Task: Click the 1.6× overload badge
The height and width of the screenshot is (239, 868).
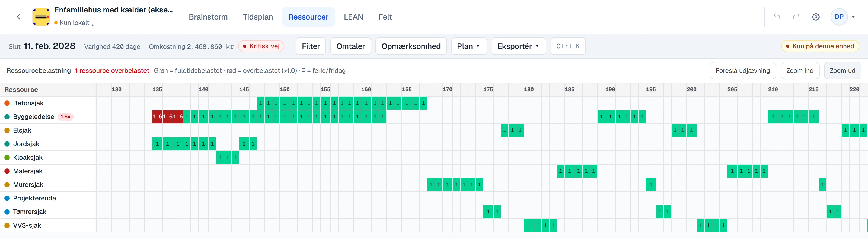Action: point(65,117)
